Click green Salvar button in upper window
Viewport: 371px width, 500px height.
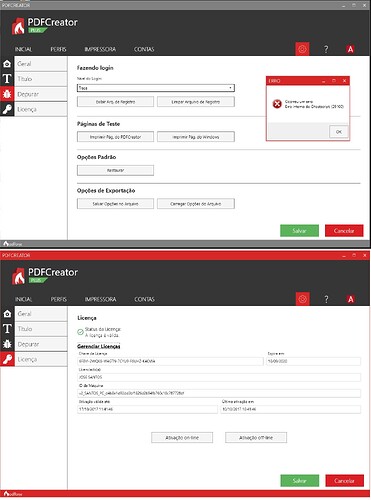299,231
